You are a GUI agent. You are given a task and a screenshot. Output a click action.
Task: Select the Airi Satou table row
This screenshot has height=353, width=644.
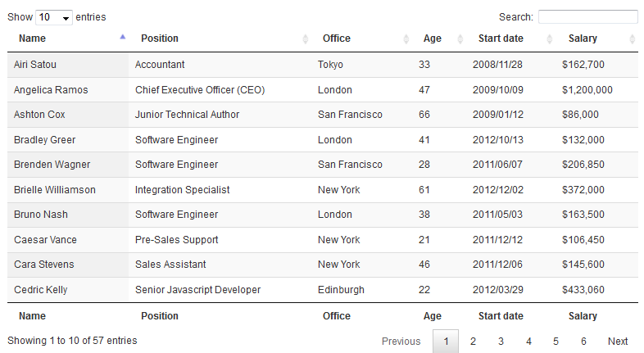coord(323,65)
